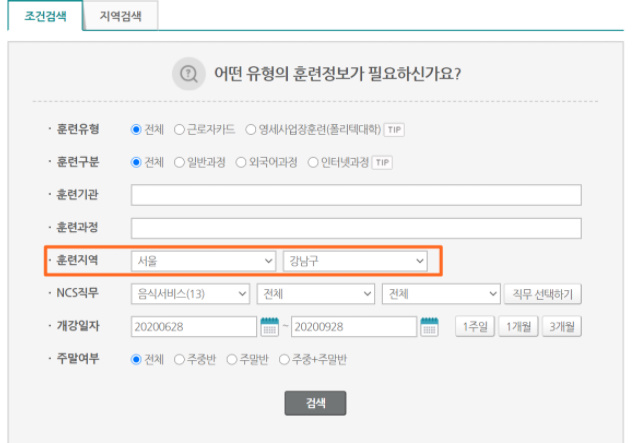638x443 pixels.
Task: Select 전체 radio for 주말여부
Action: point(136,360)
